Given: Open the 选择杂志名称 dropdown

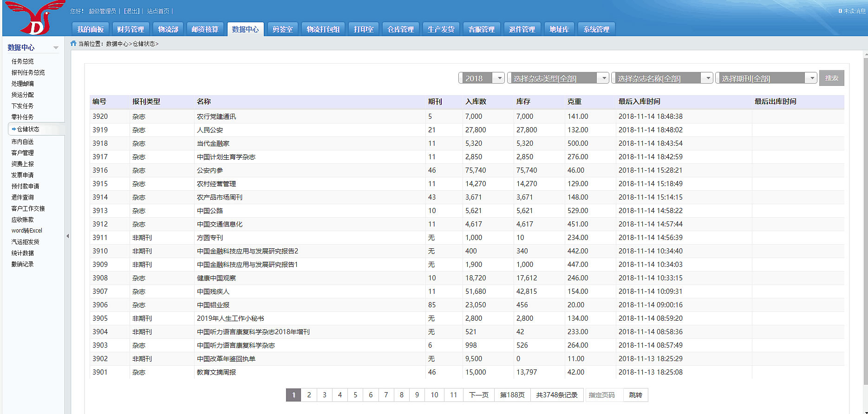Looking at the screenshot, I should 662,78.
